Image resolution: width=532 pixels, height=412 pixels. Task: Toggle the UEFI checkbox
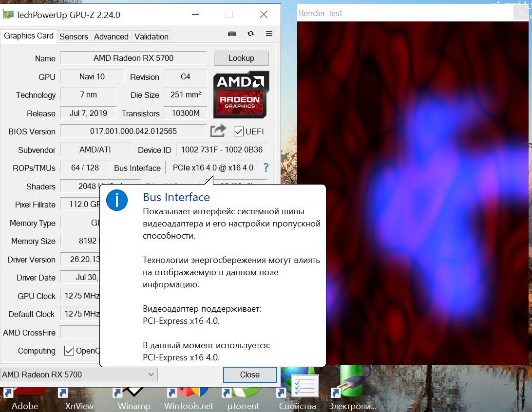[x=239, y=131]
